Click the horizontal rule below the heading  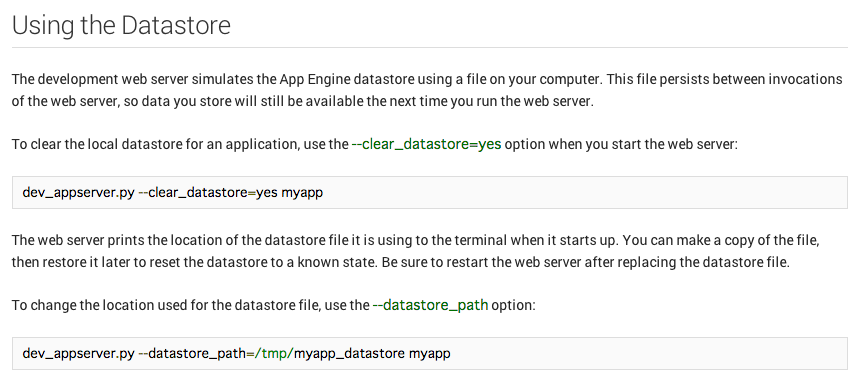coord(430,47)
